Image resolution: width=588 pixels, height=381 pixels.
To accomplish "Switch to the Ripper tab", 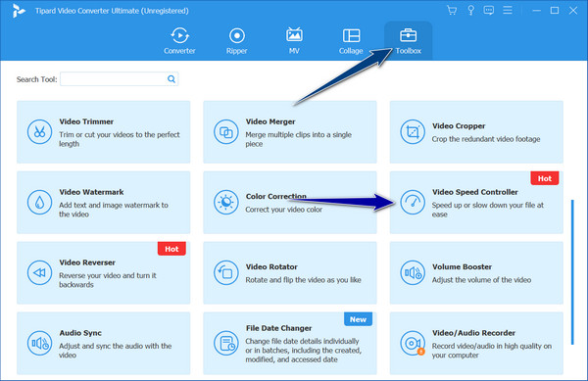I will (x=236, y=41).
